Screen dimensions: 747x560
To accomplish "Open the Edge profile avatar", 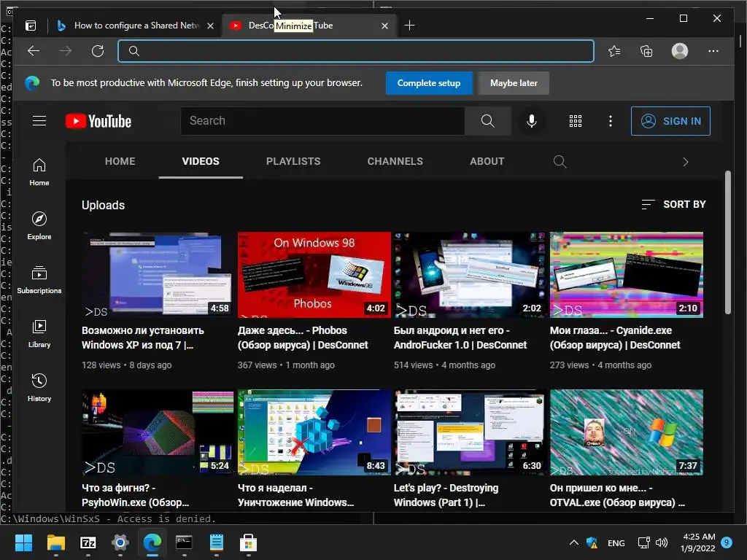I will 680,51.
